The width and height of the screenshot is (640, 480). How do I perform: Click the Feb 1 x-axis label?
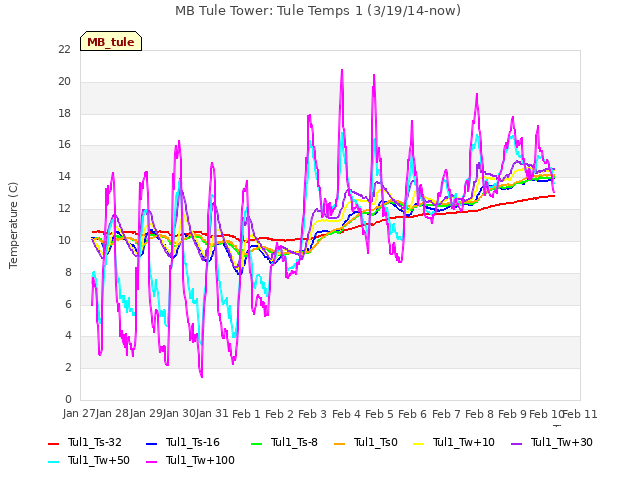[x=246, y=414]
